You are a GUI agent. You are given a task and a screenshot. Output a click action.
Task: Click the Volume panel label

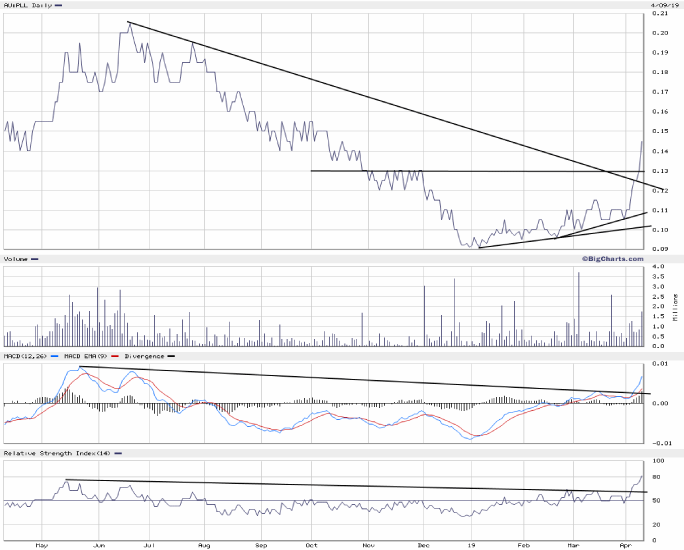(x=15, y=259)
